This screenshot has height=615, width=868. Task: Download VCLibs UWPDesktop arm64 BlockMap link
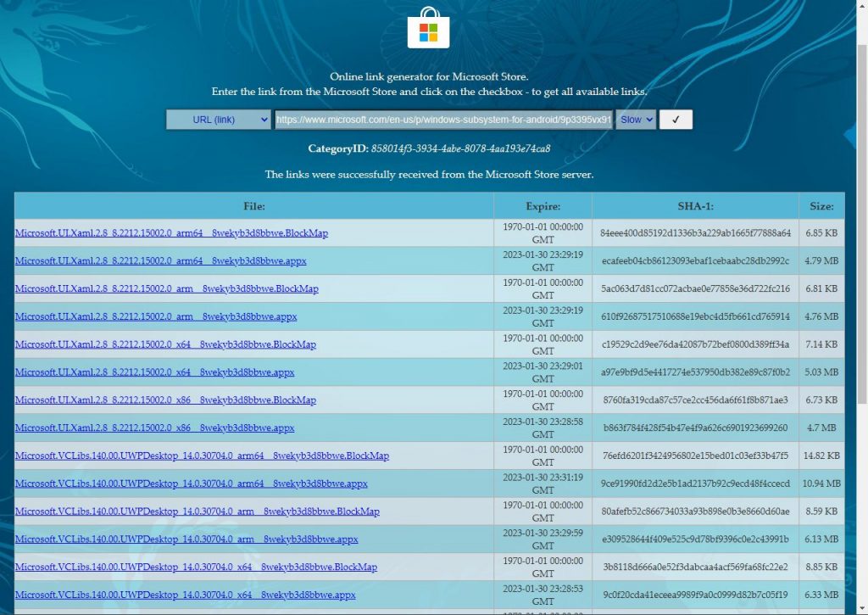click(202, 456)
